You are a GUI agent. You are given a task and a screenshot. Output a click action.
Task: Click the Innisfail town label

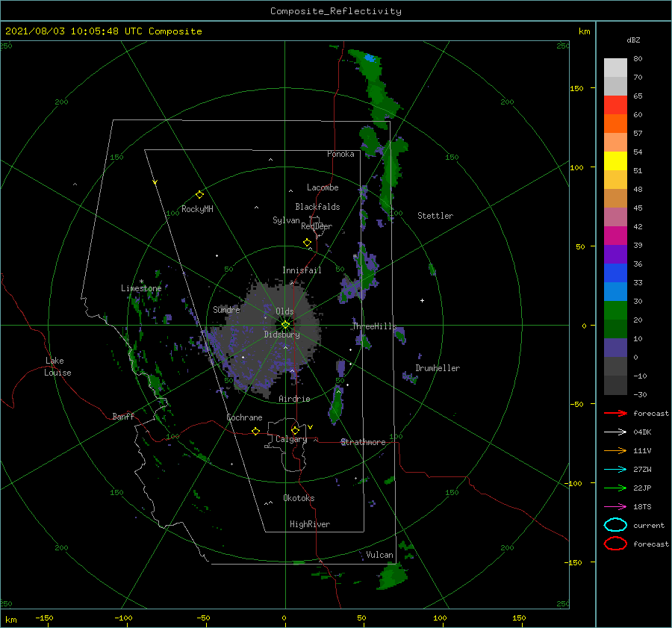[302, 270]
